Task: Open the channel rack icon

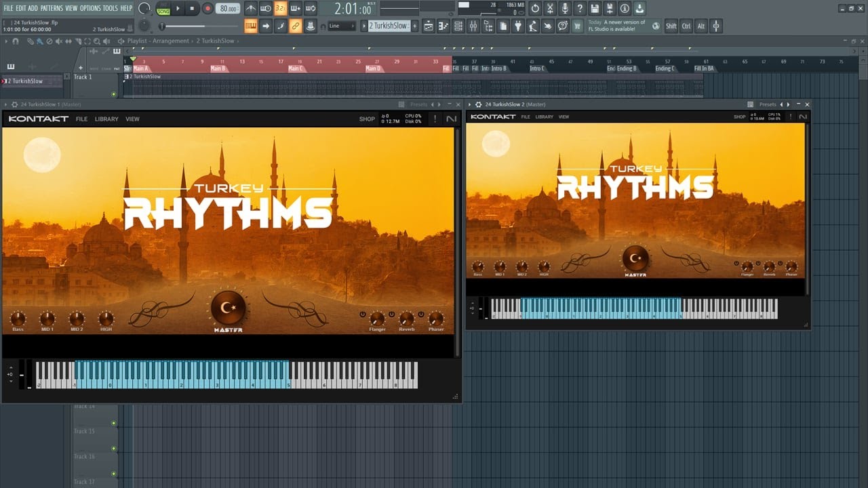Action: 458,26
